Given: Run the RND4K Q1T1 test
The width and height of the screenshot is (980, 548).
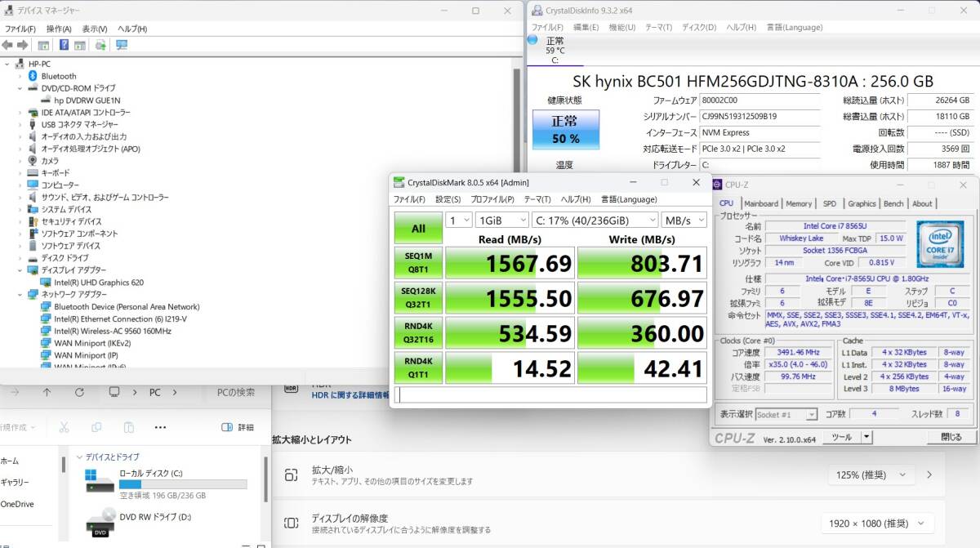Looking at the screenshot, I should tap(418, 368).
